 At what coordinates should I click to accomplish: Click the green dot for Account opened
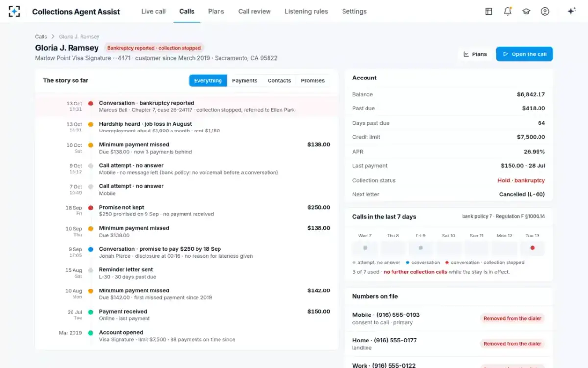(x=91, y=333)
